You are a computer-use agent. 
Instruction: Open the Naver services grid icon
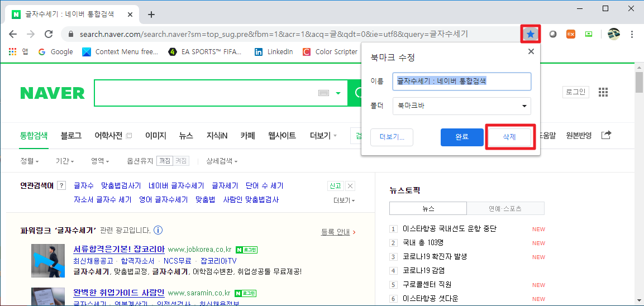[x=603, y=92]
